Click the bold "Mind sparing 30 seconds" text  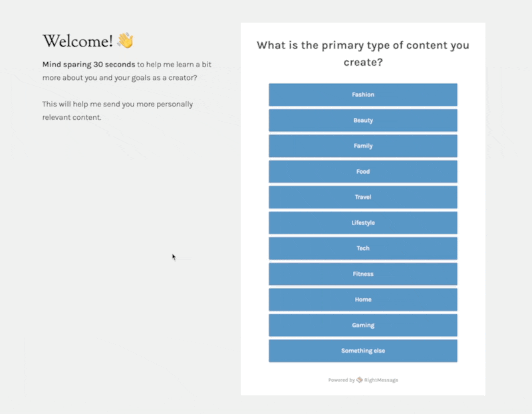click(88, 65)
